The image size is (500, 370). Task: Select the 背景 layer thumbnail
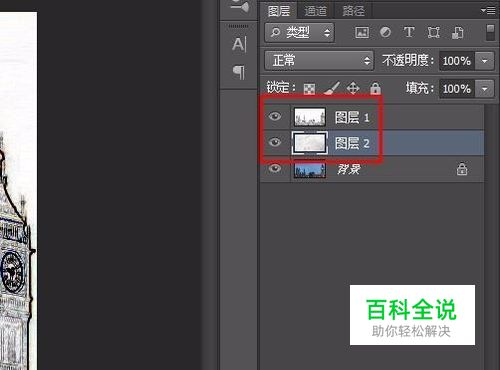pos(310,169)
